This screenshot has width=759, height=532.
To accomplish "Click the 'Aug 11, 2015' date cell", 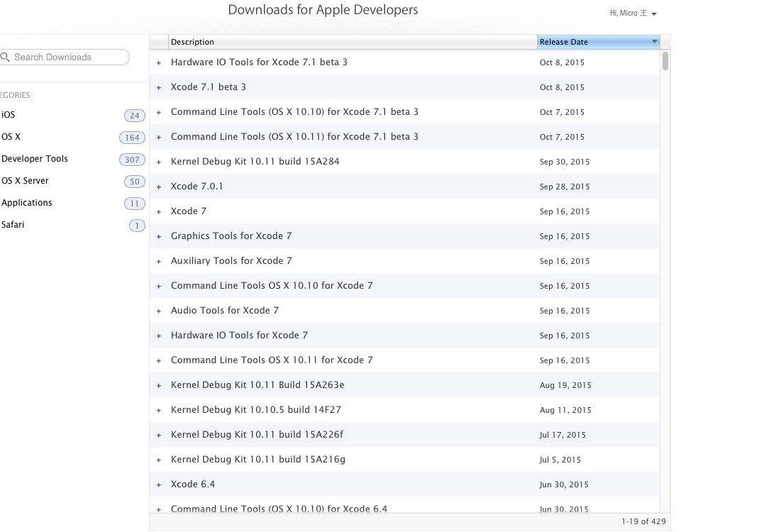I will tap(565, 410).
